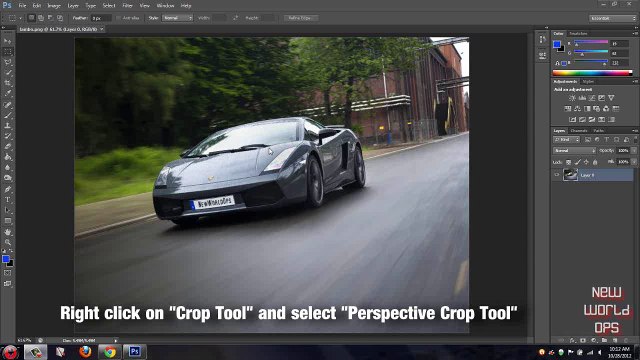Open the History panel icon
This screenshot has height=360, width=640.
tap(542, 40)
